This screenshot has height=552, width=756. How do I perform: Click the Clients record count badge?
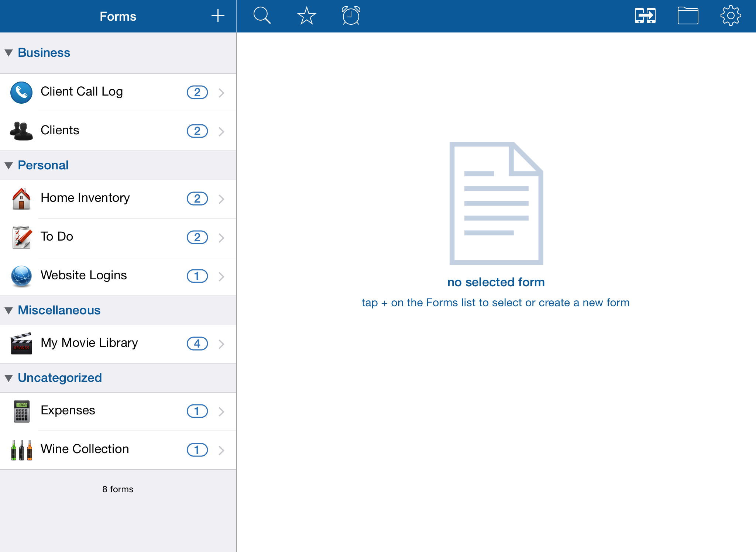coord(197,131)
